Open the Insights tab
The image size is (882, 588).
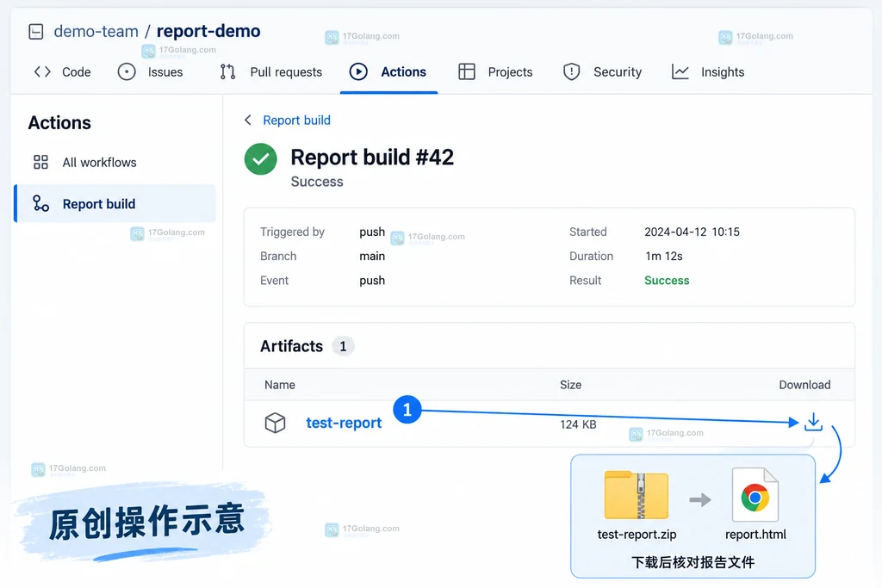pyautogui.click(x=723, y=72)
